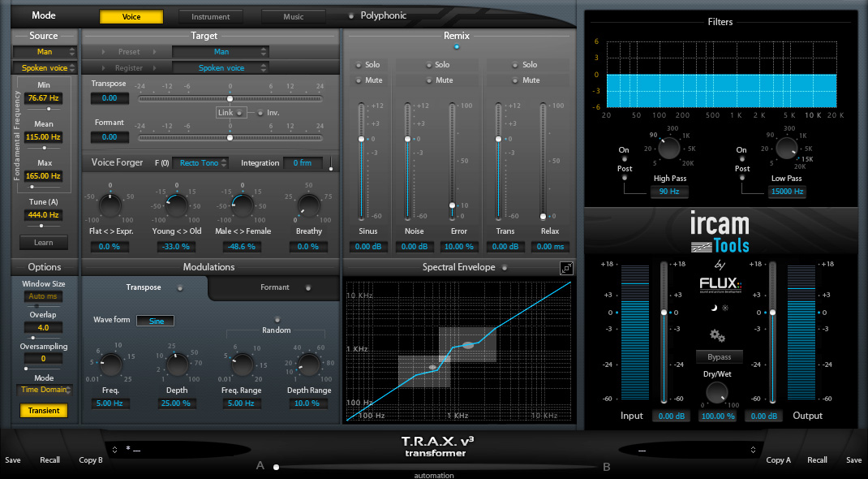Select the Music mode

pos(294,16)
